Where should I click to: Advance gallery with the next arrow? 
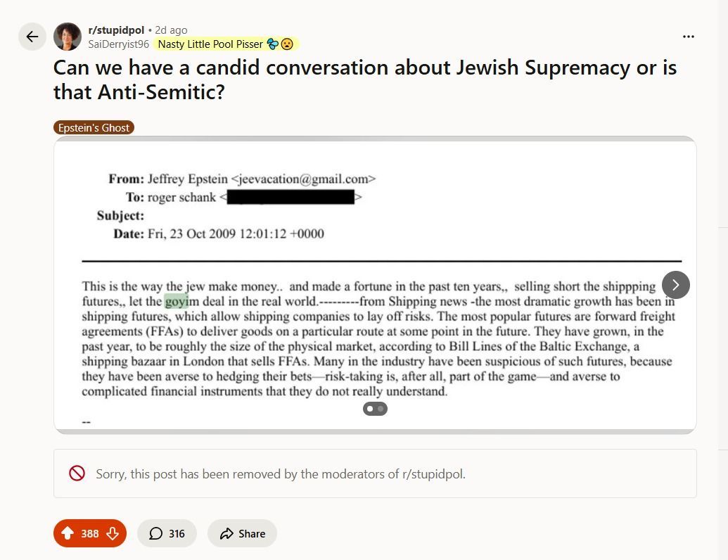(675, 285)
